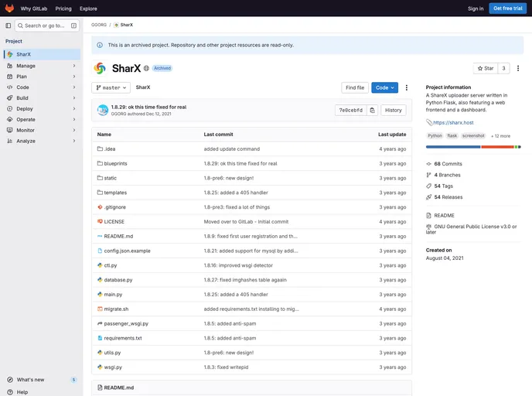Star the SharX project
532x396 pixels.
[486, 68]
